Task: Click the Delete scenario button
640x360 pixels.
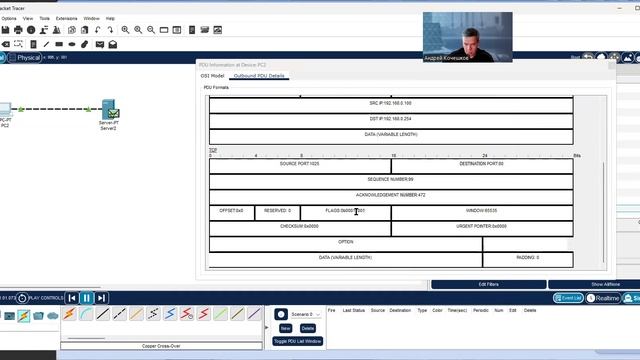Action: (x=308, y=328)
